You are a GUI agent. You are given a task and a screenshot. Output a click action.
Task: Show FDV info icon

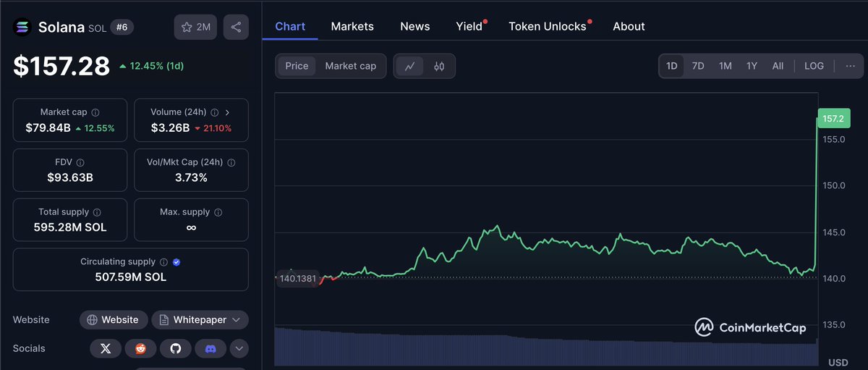tap(80, 163)
